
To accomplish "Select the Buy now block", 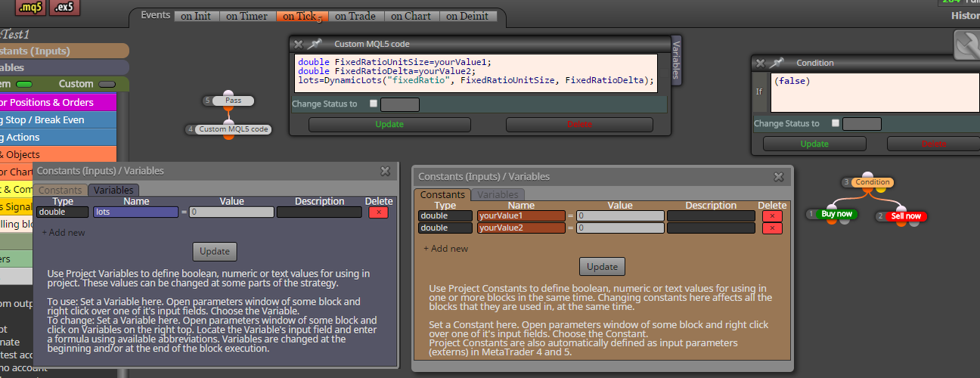I will (836, 215).
